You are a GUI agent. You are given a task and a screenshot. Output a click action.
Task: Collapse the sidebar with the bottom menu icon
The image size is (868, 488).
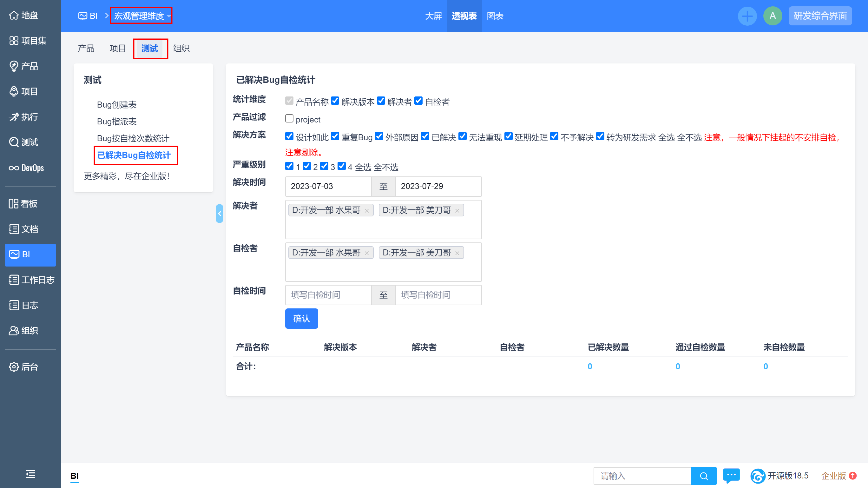pyautogui.click(x=30, y=474)
